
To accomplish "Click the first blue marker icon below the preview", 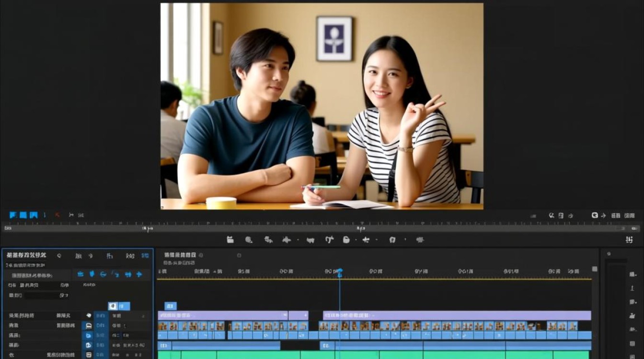I will [x=13, y=215].
